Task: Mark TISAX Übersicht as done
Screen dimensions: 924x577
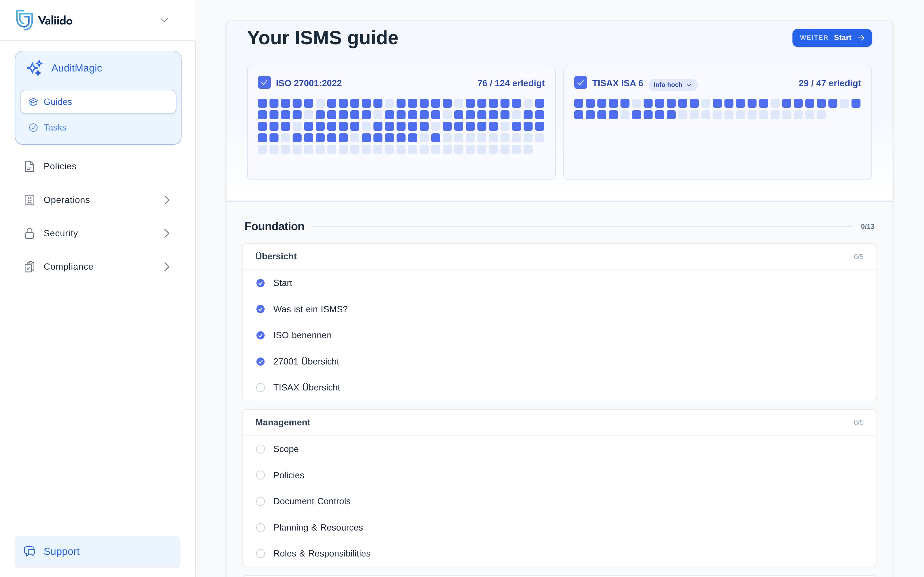Action: (x=261, y=387)
